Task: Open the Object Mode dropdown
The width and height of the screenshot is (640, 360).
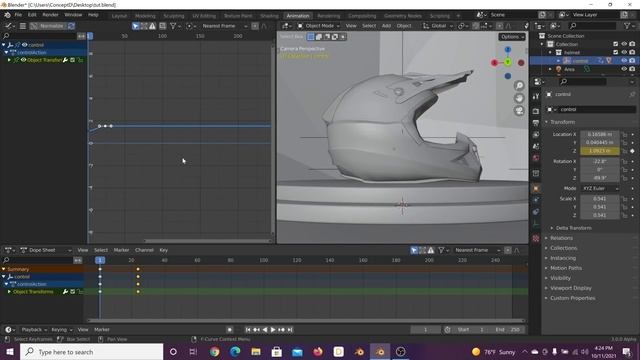Action: coord(318,26)
